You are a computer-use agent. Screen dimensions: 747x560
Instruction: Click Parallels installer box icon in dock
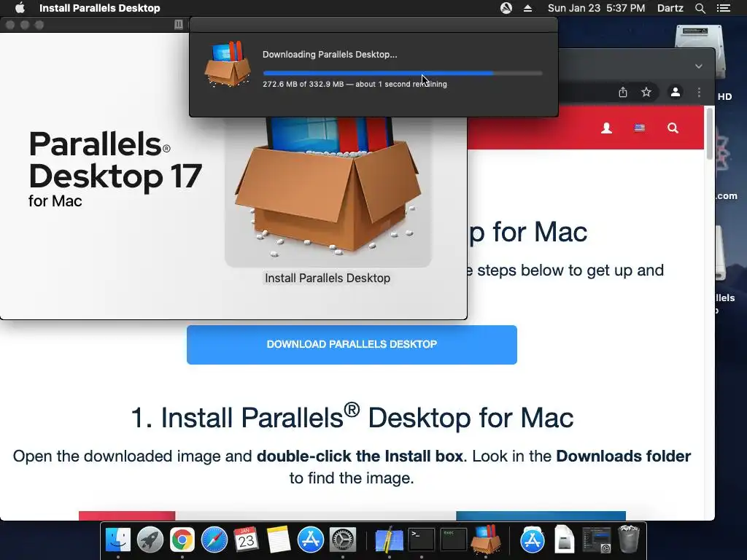(485, 540)
